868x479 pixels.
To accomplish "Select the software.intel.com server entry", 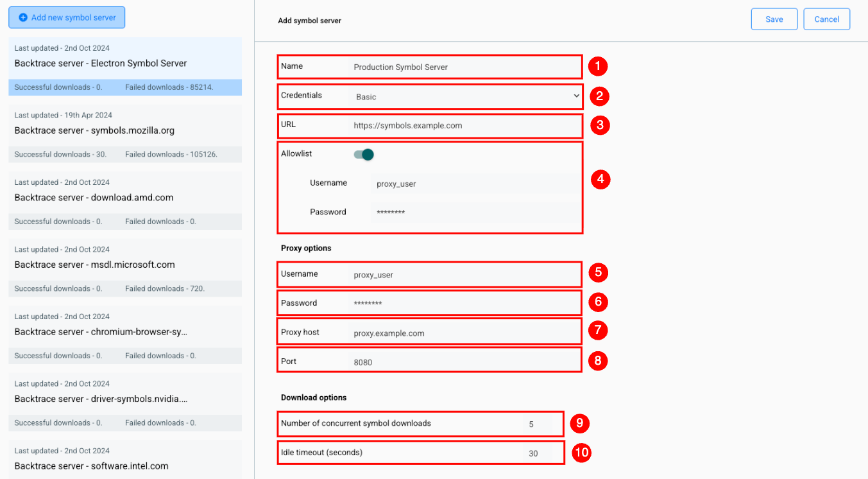I will click(x=125, y=459).
